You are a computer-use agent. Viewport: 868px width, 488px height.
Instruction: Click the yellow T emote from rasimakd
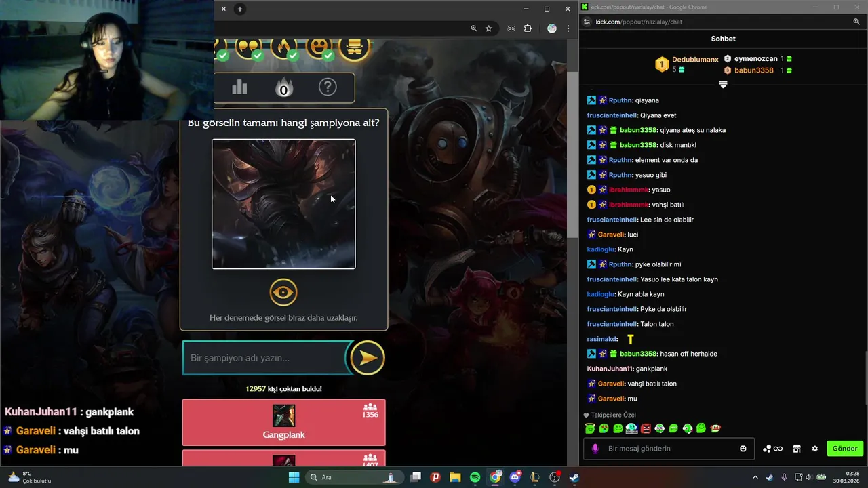click(630, 339)
